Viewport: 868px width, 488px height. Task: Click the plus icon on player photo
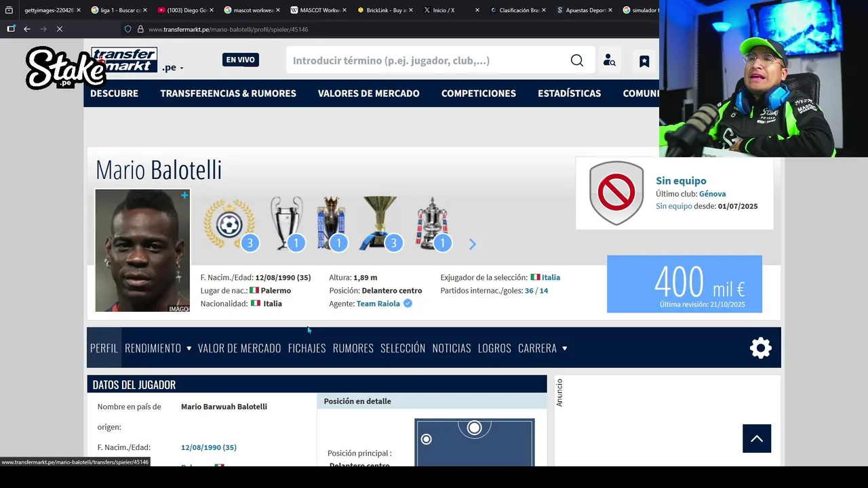pos(184,195)
